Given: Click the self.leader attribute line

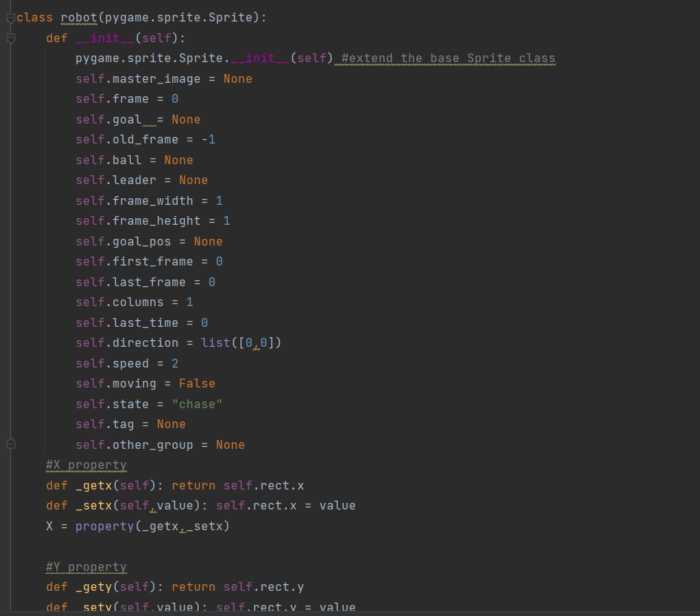Looking at the screenshot, I should 140,180.
